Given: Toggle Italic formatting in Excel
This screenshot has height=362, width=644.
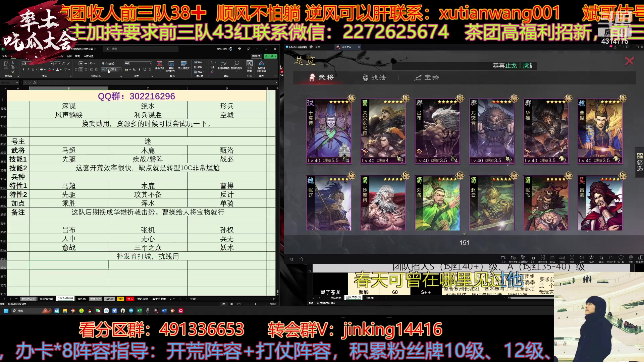Looking at the screenshot, I should [28, 69].
